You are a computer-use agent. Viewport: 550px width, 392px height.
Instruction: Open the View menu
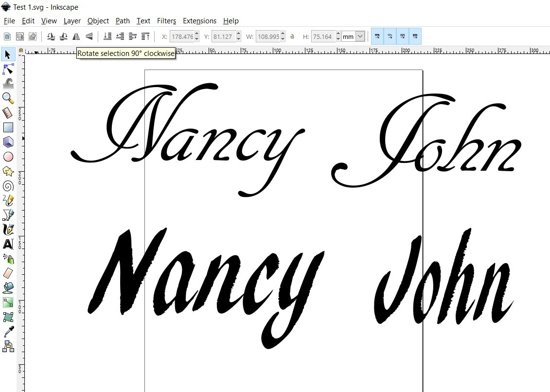coord(49,21)
